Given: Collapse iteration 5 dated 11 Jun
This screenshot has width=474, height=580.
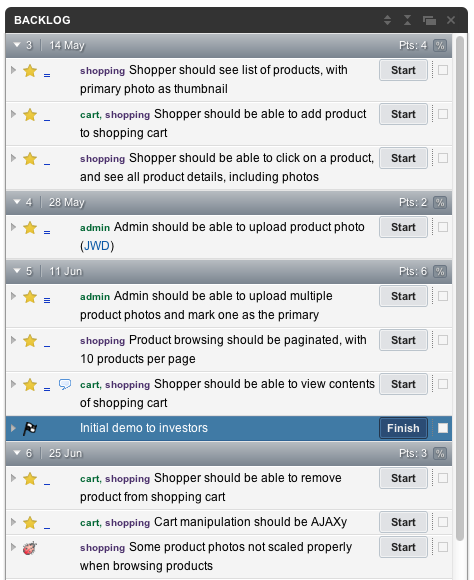Looking at the screenshot, I should [x=17, y=271].
